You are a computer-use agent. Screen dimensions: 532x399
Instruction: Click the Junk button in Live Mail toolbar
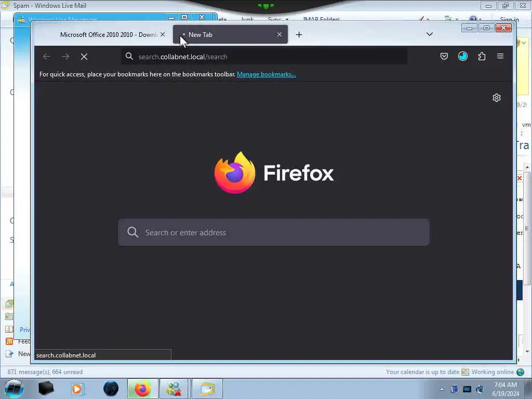coord(247,19)
